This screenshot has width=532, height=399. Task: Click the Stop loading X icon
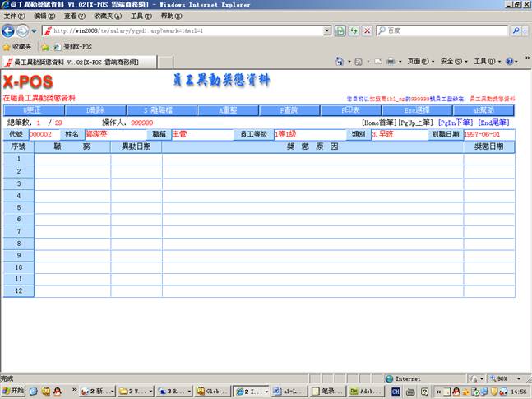point(367,30)
